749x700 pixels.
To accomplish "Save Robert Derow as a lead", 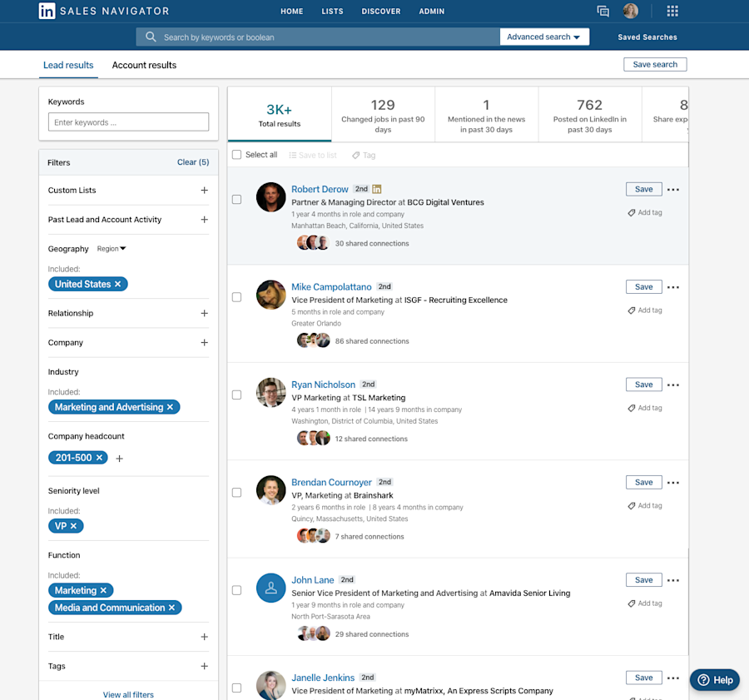I will tap(644, 189).
